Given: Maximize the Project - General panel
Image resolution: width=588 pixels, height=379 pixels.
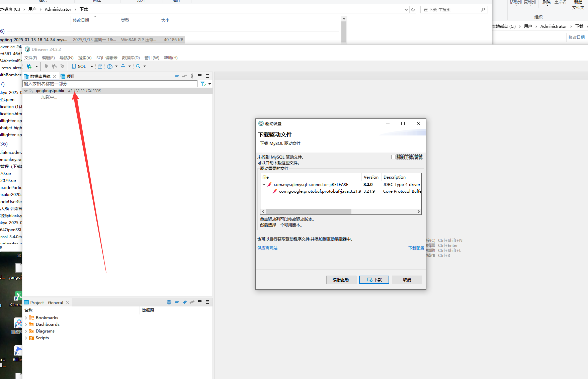Looking at the screenshot, I should (x=207, y=302).
